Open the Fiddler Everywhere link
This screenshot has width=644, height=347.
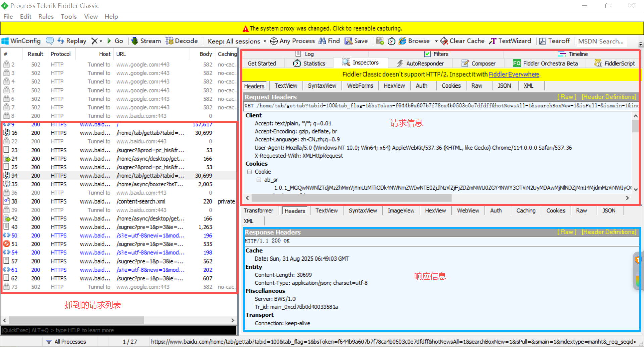(514, 74)
